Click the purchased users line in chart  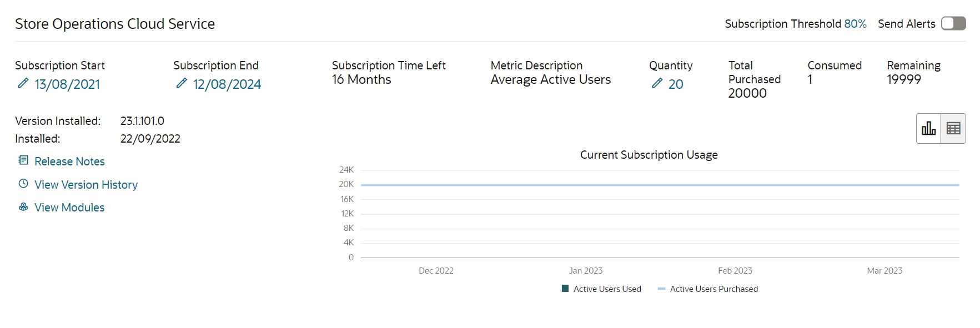tap(660, 185)
